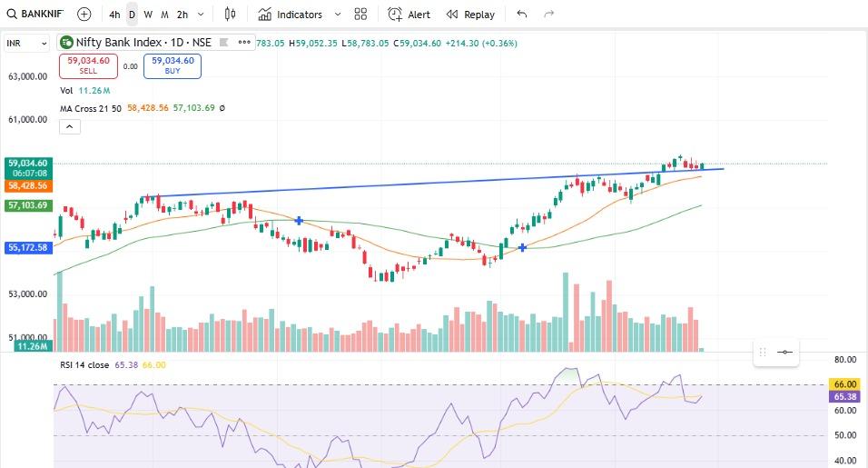Click the 61,000.00 price scale label
The image size is (868, 468).
(27, 119)
